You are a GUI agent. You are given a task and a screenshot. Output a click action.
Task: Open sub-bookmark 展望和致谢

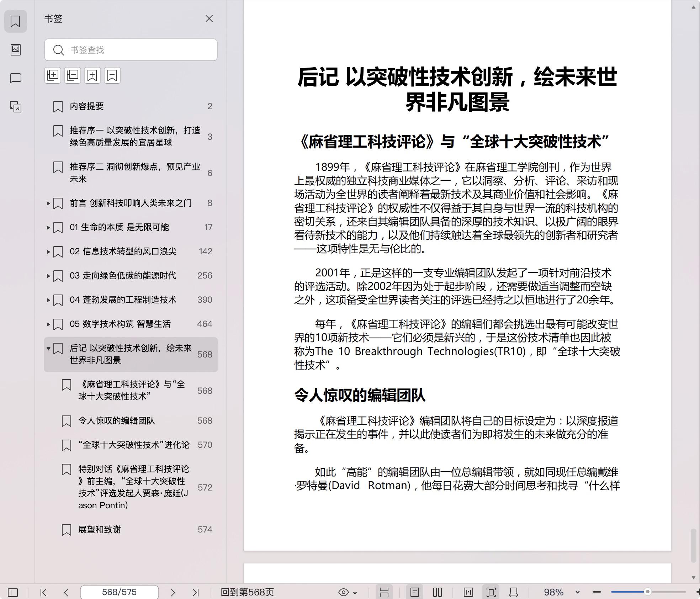click(131, 530)
